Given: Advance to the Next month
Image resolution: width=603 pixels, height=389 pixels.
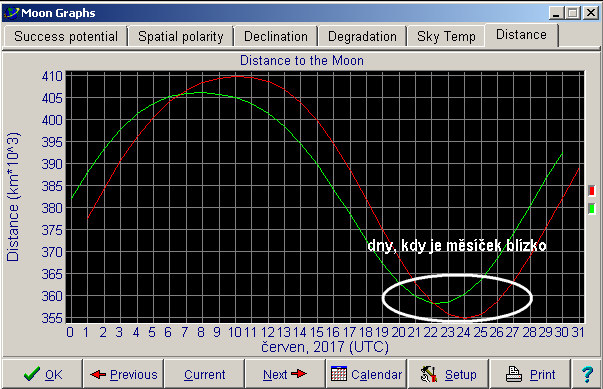Looking at the screenshot, I should click(x=285, y=374).
